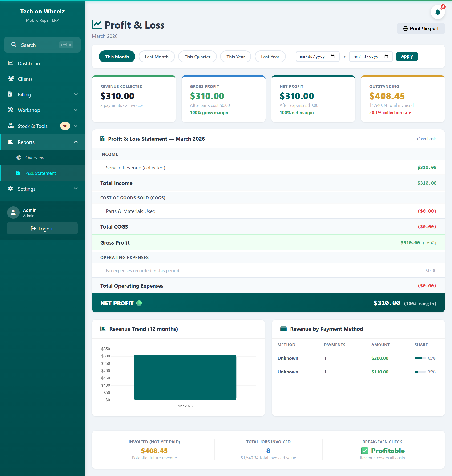Click the start date input field
Image resolution: width=452 pixels, height=476 pixels.
pos(318,56)
